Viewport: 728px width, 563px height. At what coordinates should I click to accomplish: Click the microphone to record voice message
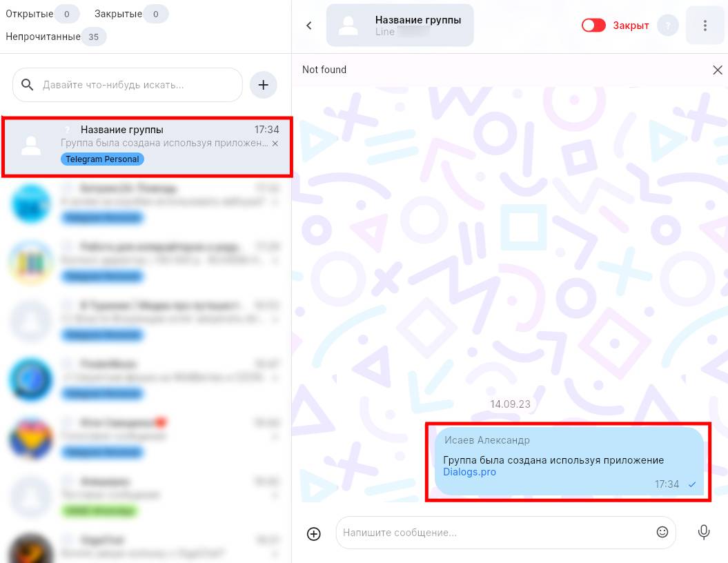tap(704, 532)
